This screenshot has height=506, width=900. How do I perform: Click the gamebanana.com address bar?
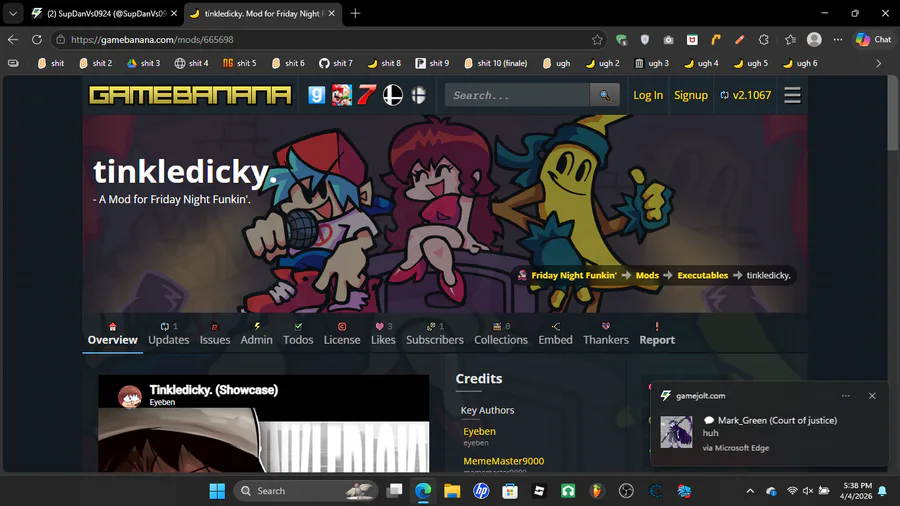[x=327, y=40]
